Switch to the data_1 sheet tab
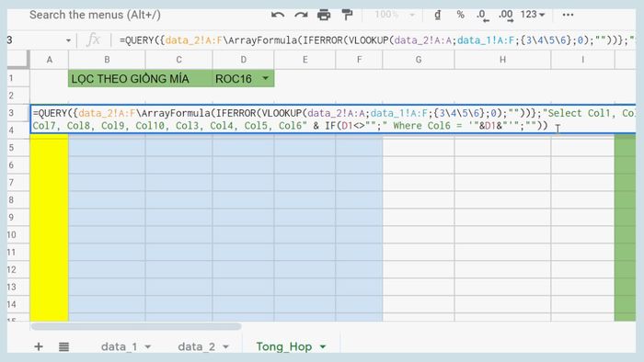644x362 pixels. [119, 346]
